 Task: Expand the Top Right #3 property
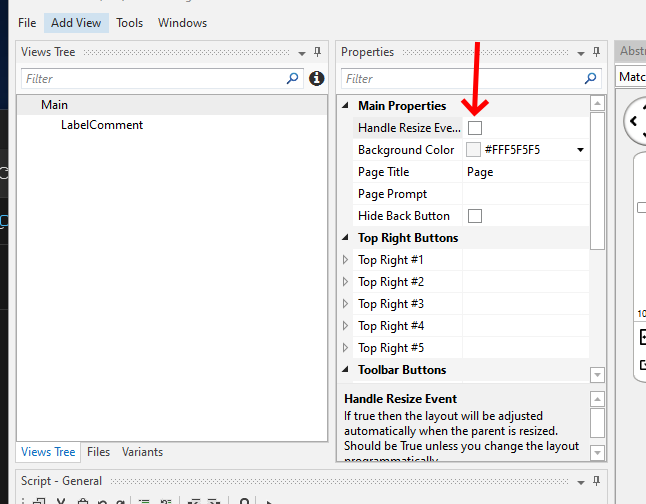pyautogui.click(x=345, y=304)
